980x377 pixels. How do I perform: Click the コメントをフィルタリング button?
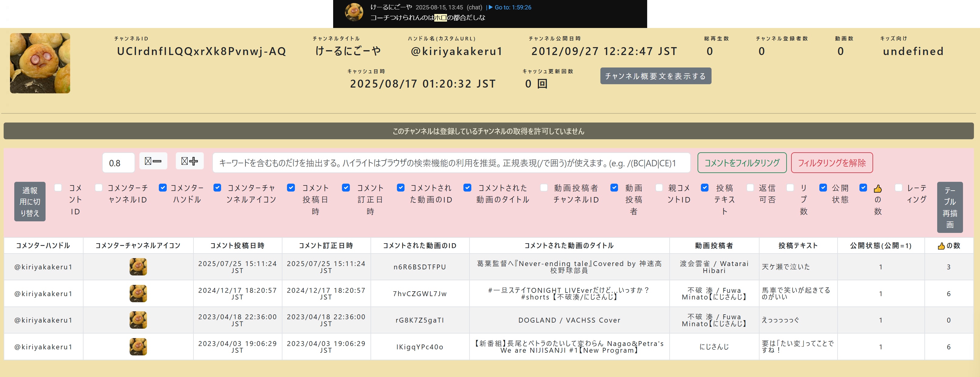[742, 163]
